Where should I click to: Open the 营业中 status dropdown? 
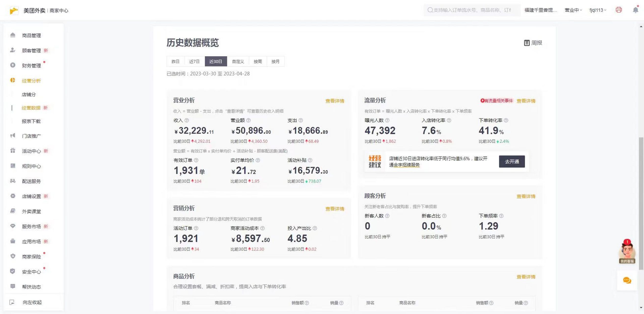click(x=573, y=10)
